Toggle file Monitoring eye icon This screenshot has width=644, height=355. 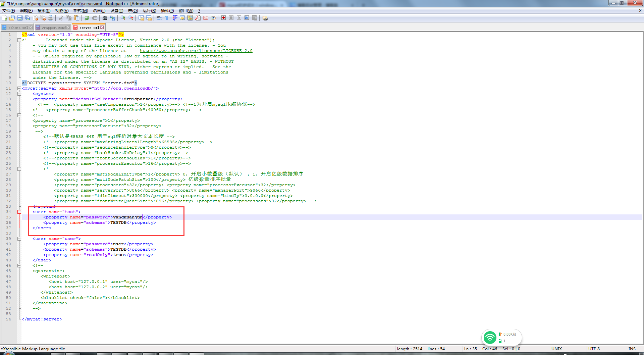pos(213,18)
